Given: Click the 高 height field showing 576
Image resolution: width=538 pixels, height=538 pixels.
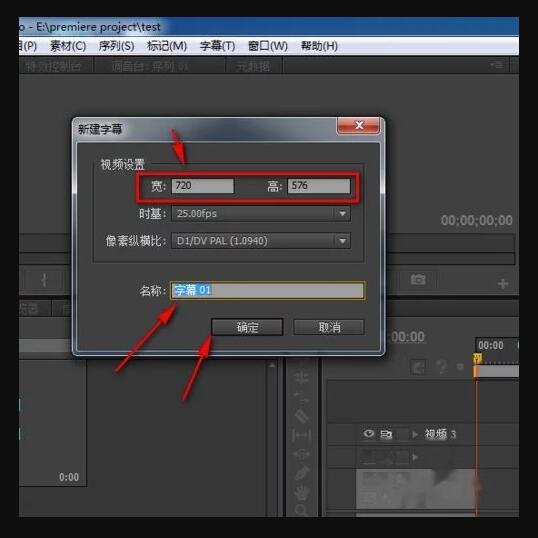Looking at the screenshot, I should 319,186.
